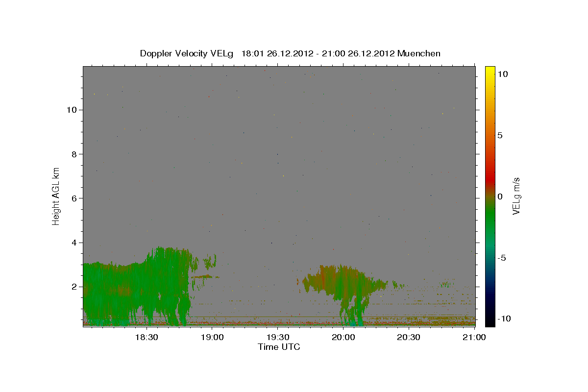Click the colorbar value 0 label
The width and height of the screenshot is (588, 392).
(500, 196)
